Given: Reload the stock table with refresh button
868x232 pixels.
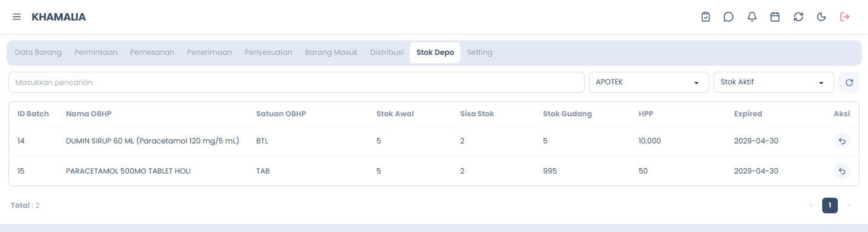Looking at the screenshot, I should pos(849,83).
